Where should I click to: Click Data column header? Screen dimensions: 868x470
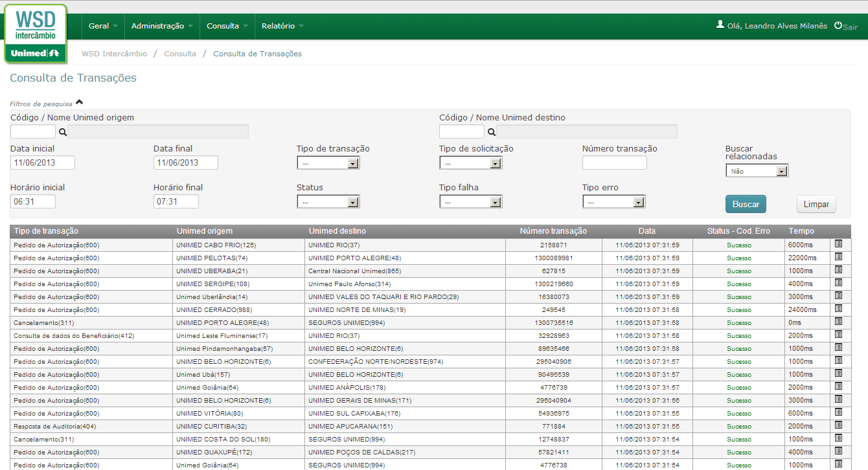pyautogui.click(x=646, y=231)
